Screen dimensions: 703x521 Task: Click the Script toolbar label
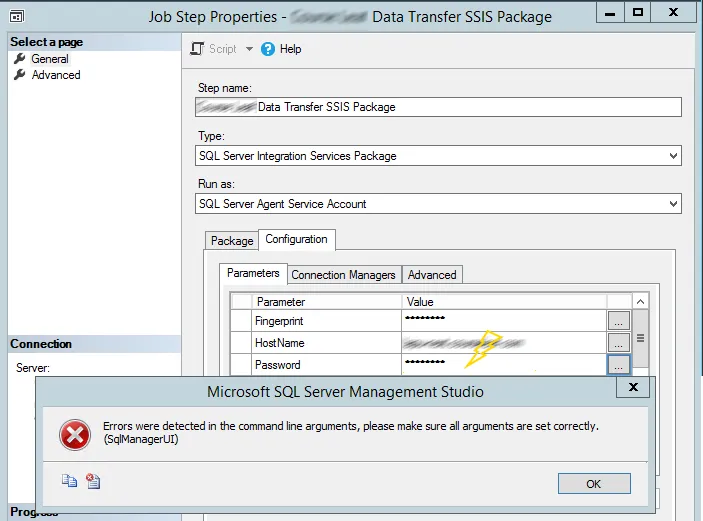[x=222, y=49]
